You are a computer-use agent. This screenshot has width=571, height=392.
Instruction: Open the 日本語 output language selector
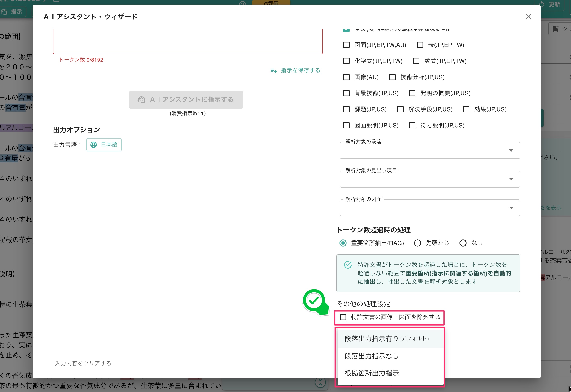[x=104, y=145]
